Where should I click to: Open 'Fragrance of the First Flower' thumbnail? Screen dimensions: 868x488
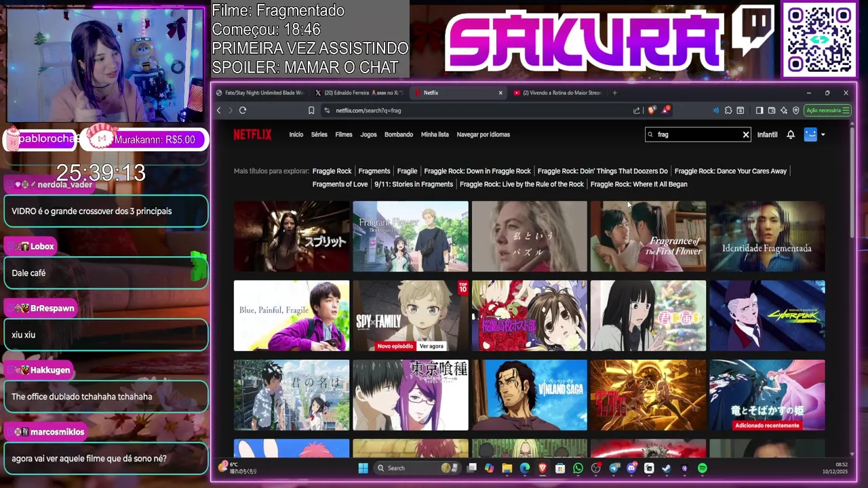click(648, 236)
